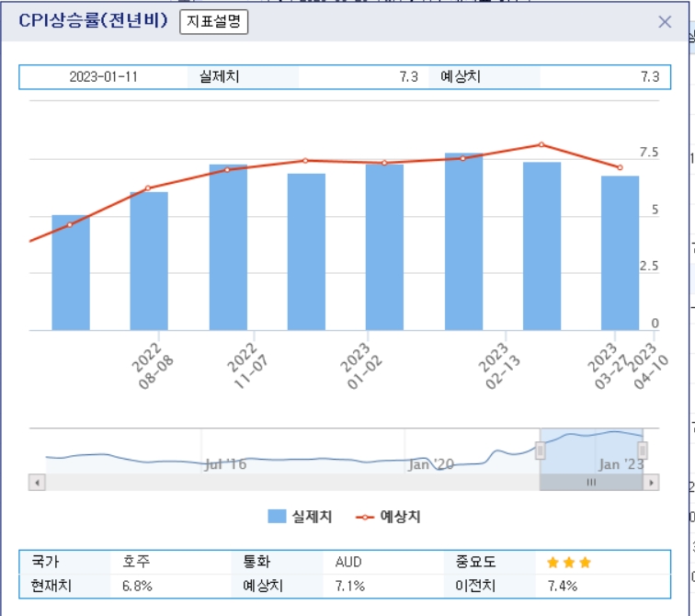Click the 지표설명 button
The height and width of the screenshot is (616, 695).
pyautogui.click(x=213, y=22)
